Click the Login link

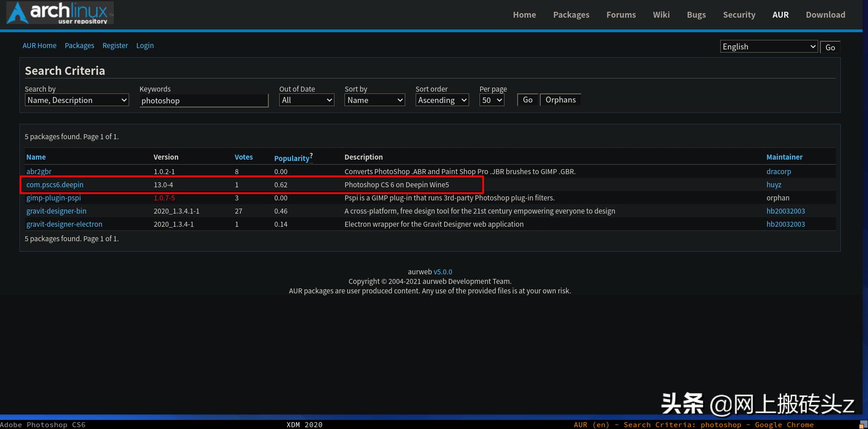click(145, 45)
